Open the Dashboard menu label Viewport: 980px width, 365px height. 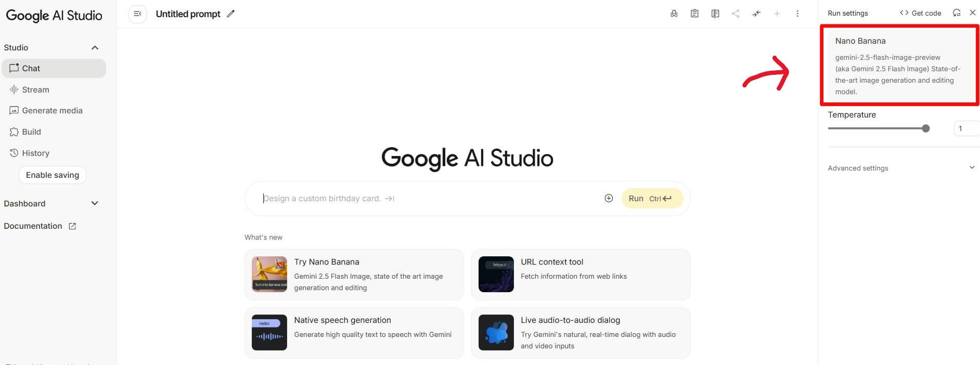click(x=24, y=203)
